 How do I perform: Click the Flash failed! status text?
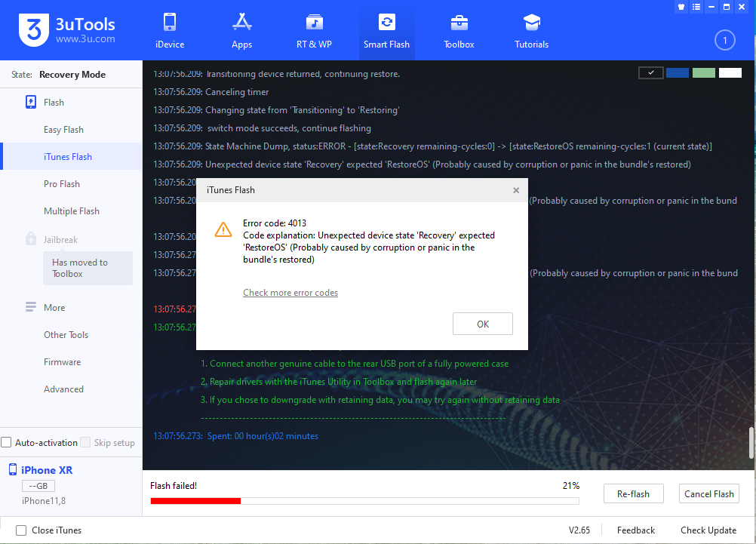click(x=174, y=486)
